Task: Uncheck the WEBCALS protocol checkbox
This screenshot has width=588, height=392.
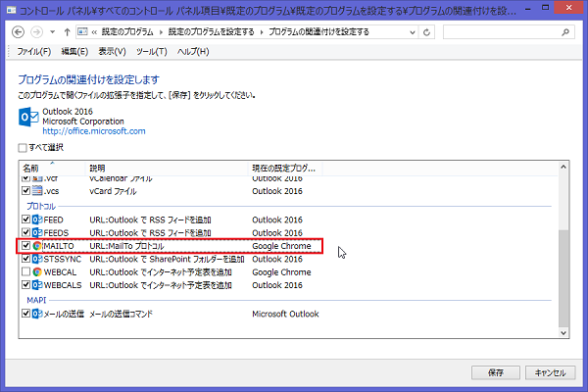Action: pos(25,285)
